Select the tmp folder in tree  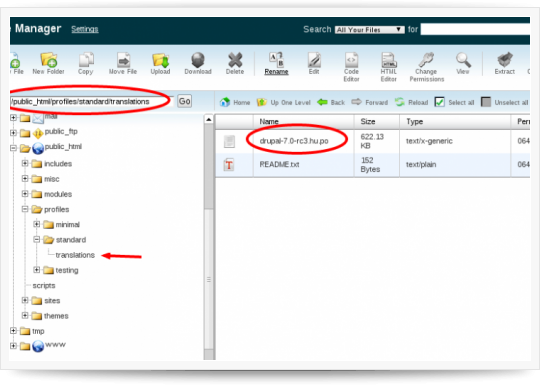(38, 331)
